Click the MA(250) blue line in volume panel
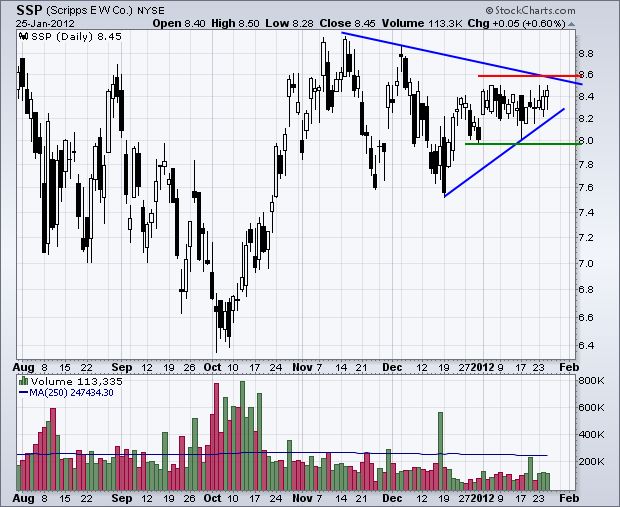The image size is (620, 507). pos(282,453)
